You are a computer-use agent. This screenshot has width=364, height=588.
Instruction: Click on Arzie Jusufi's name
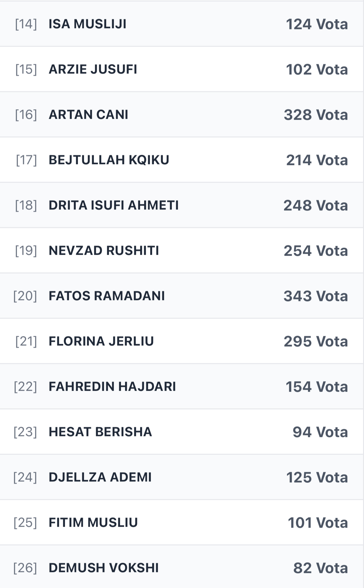93,69
